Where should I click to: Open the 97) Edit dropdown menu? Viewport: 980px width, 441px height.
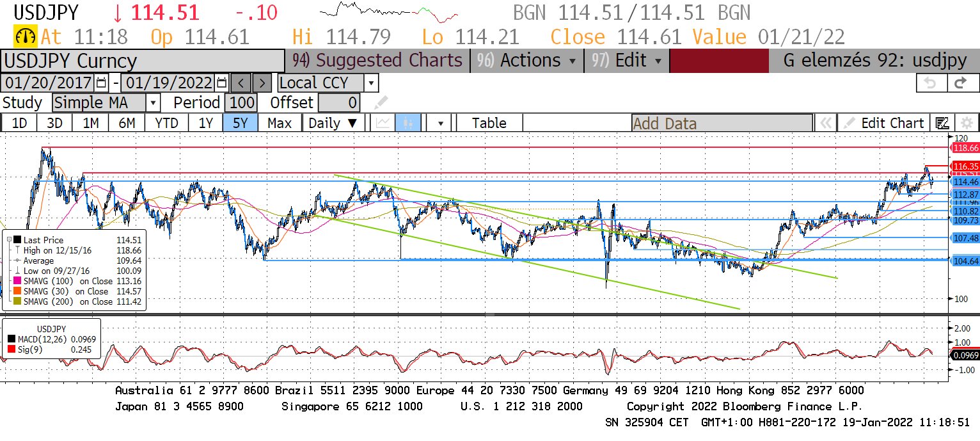[x=627, y=61]
